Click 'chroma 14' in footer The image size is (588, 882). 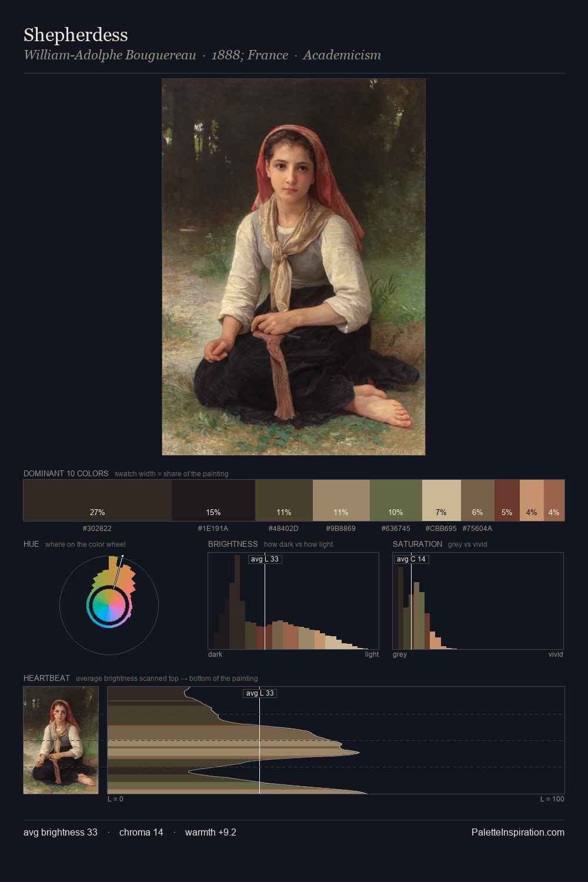point(141,832)
